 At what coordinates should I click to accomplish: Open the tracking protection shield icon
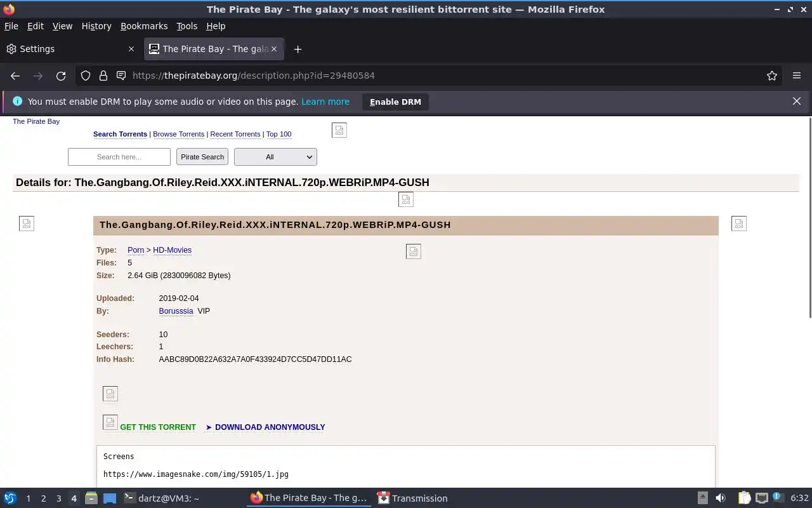[86, 76]
